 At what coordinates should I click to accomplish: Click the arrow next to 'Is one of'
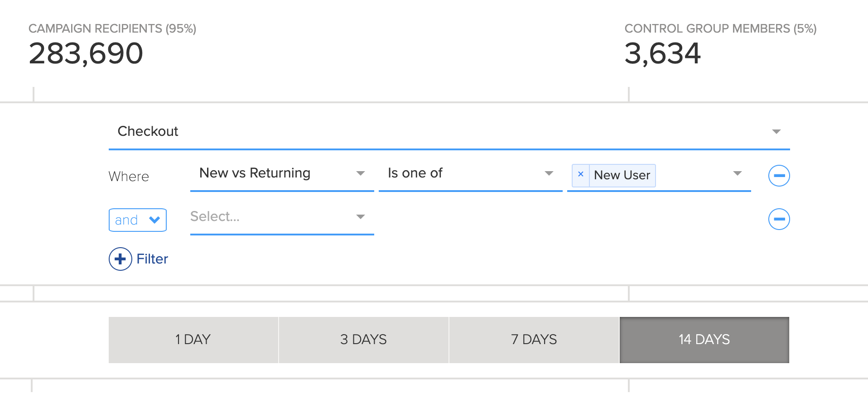coord(549,173)
